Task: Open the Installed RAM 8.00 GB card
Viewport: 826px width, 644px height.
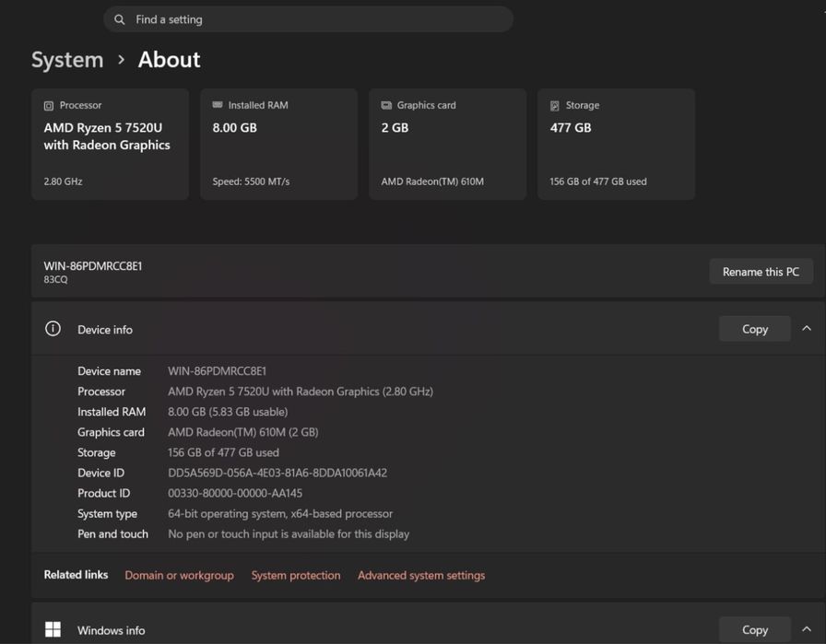Action: tap(278, 145)
